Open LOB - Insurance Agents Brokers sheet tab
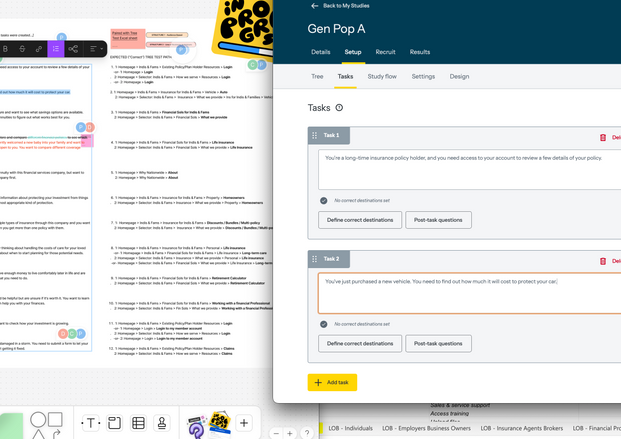Image resolution: width=621 pixels, height=439 pixels. click(522, 428)
